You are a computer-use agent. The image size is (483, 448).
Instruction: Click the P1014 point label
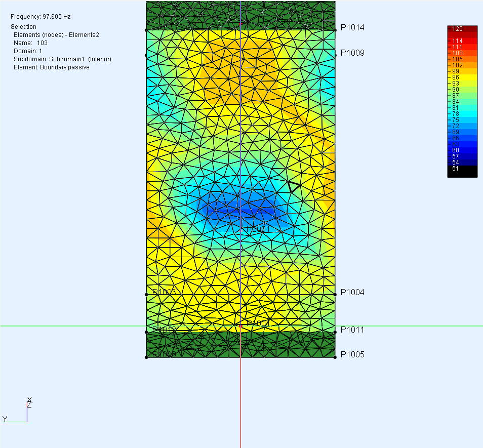pyautogui.click(x=352, y=28)
